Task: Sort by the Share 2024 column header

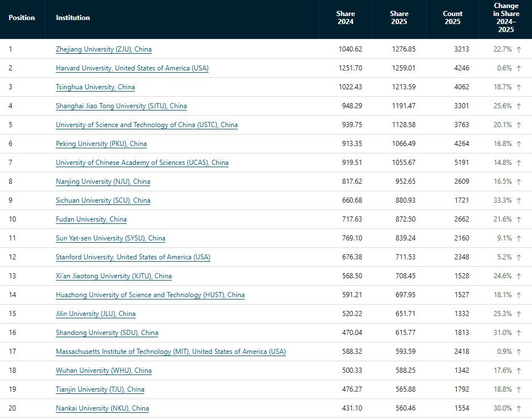Action: [x=345, y=18]
